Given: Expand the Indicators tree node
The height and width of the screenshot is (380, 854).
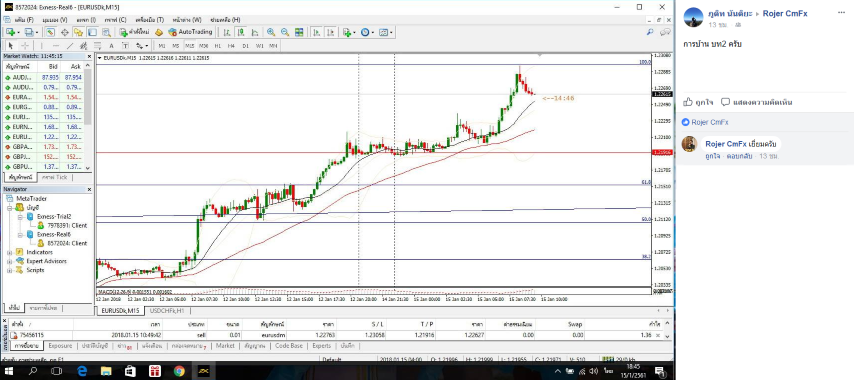Looking at the screenshot, I should point(9,252).
